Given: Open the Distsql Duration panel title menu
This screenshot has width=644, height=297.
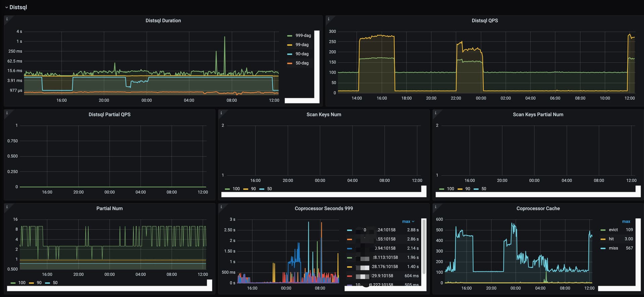Looking at the screenshot, I should click(x=163, y=20).
